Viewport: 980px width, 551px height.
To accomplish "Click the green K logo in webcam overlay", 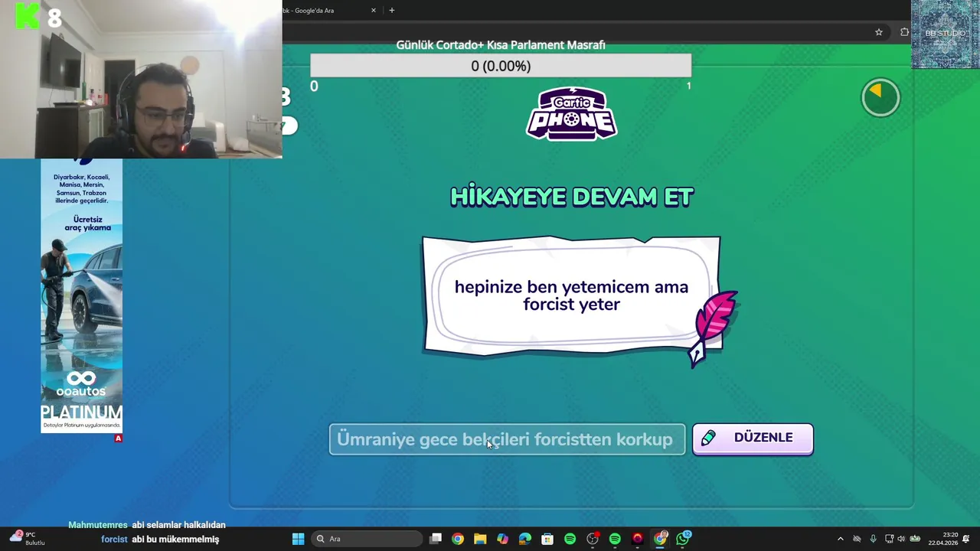I will (28, 15).
